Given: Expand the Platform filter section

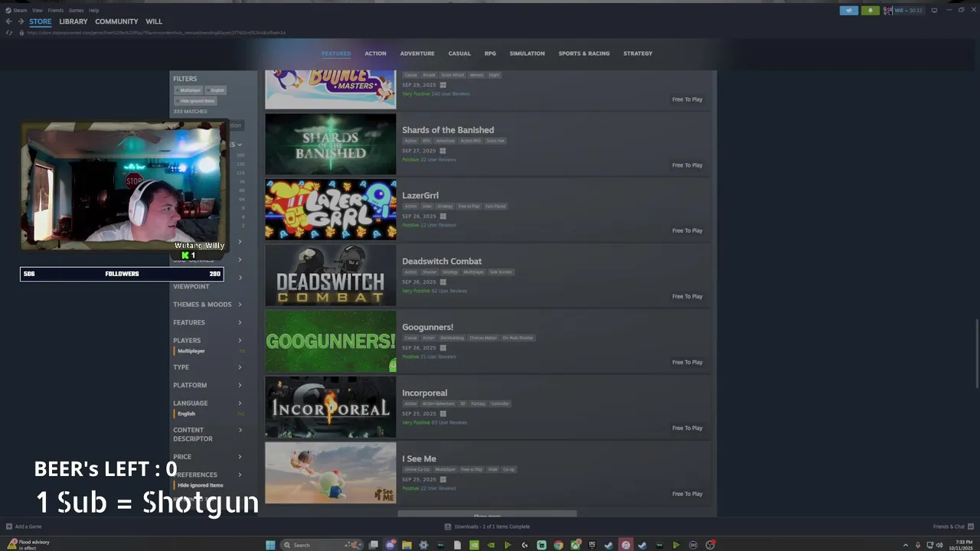Looking at the screenshot, I should 207,386.
